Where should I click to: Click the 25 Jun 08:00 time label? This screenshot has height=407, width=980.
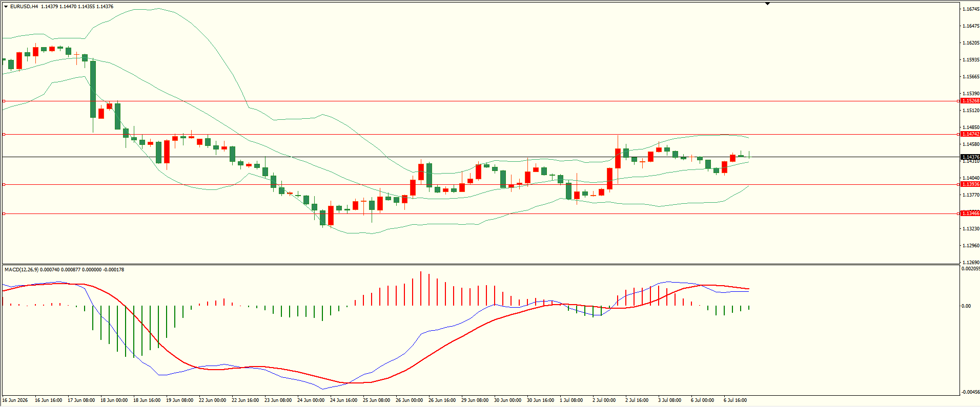coord(377,400)
